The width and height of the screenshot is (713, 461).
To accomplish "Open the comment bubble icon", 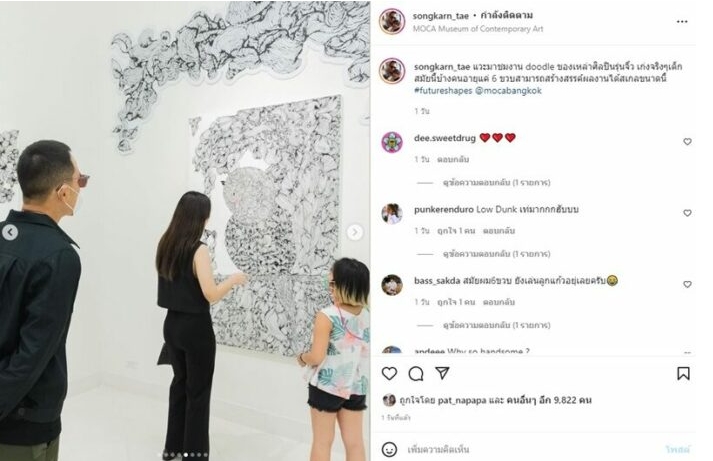I will (416, 374).
